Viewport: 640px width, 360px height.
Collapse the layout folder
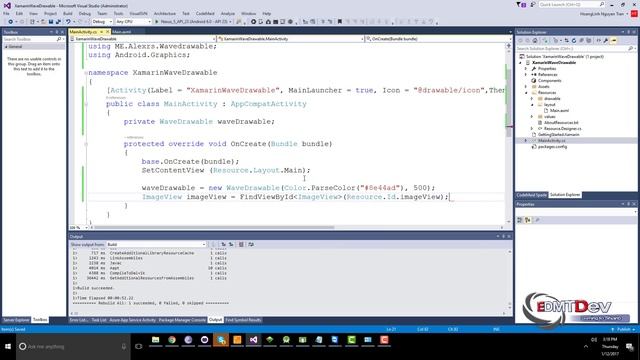tap(531, 104)
